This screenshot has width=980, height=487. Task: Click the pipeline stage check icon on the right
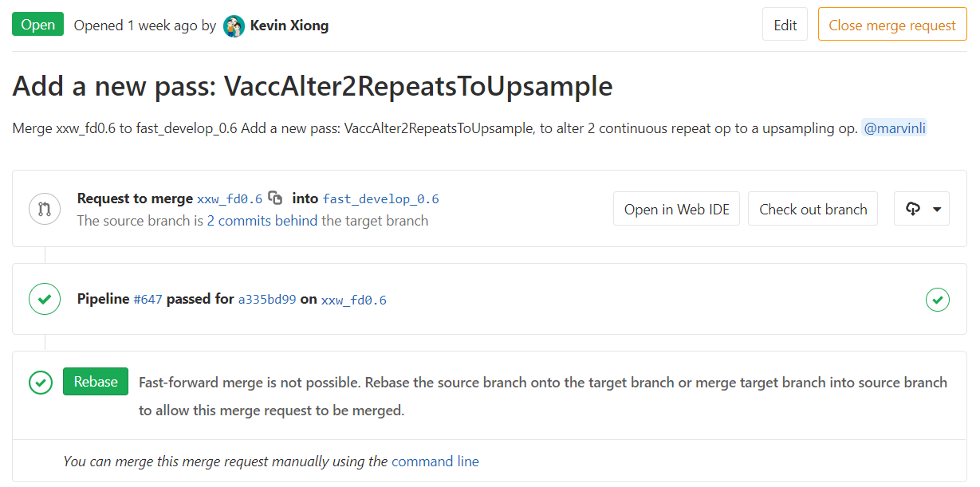click(937, 300)
